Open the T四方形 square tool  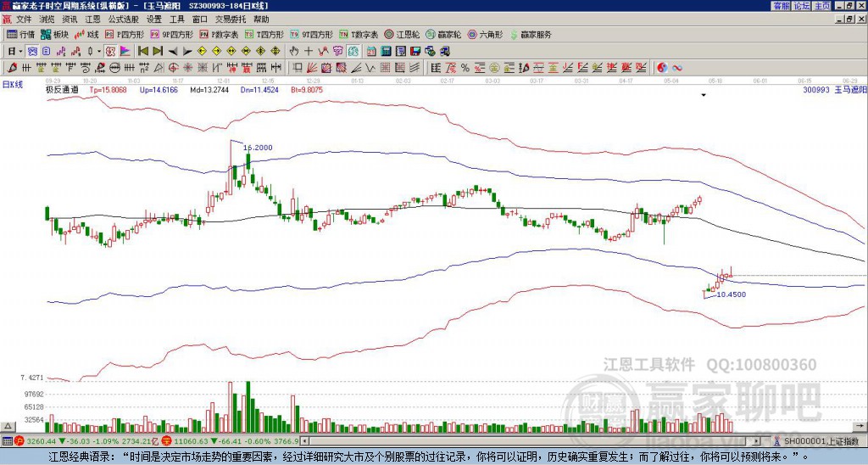pyautogui.click(x=264, y=34)
